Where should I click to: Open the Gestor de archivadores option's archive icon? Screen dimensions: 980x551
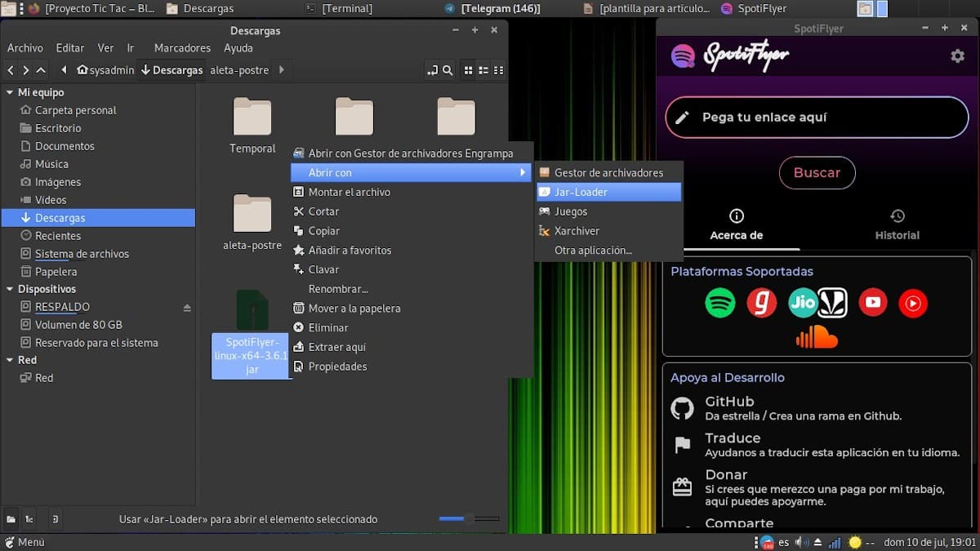pos(543,172)
